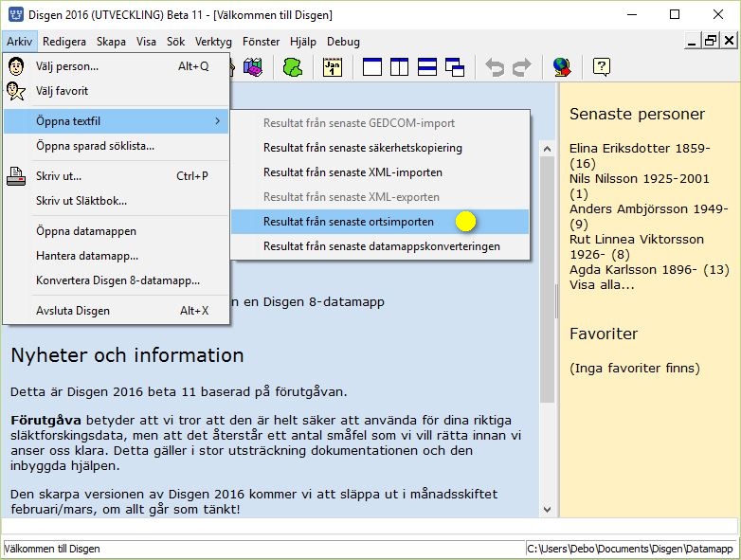The height and width of the screenshot is (560, 741).
Task: Open person Rut Linnea Viktorsson
Action: 637,246
